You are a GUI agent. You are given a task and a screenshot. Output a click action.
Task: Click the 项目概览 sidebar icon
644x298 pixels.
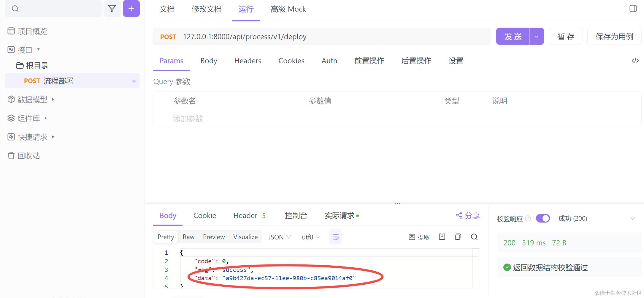(x=11, y=31)
